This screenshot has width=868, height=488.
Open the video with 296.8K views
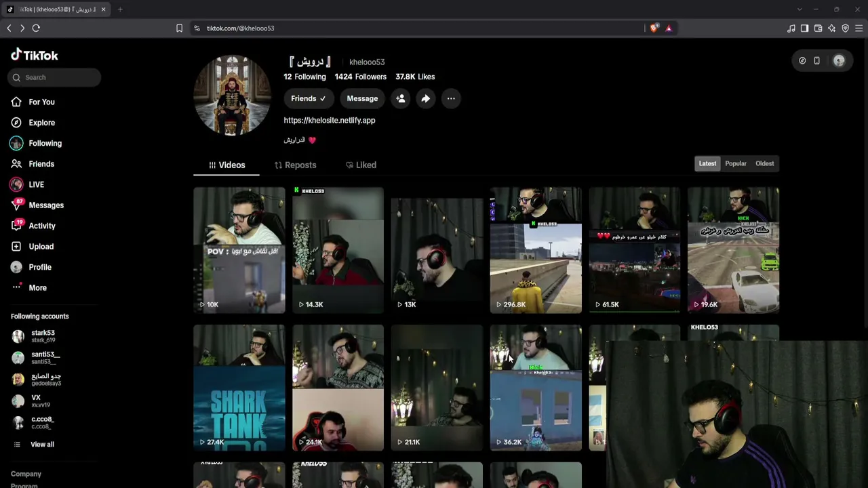click(536, 250)
